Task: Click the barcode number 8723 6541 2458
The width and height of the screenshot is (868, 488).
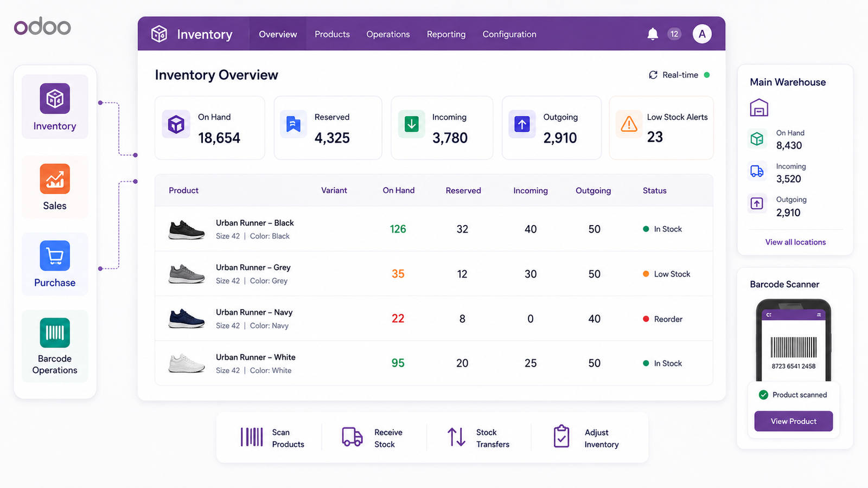Action: tap(794, 366)
